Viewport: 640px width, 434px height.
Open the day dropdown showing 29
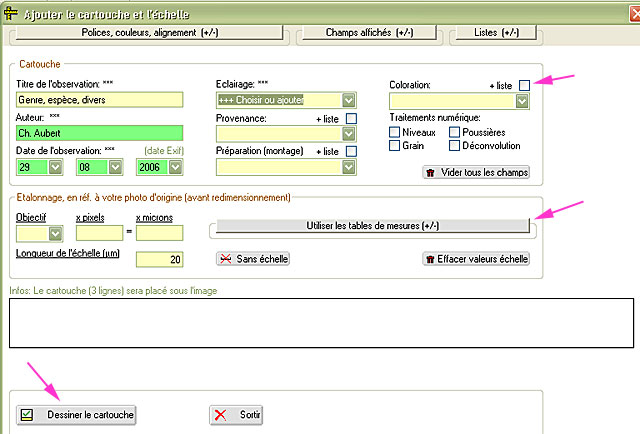tap(55, 167)
